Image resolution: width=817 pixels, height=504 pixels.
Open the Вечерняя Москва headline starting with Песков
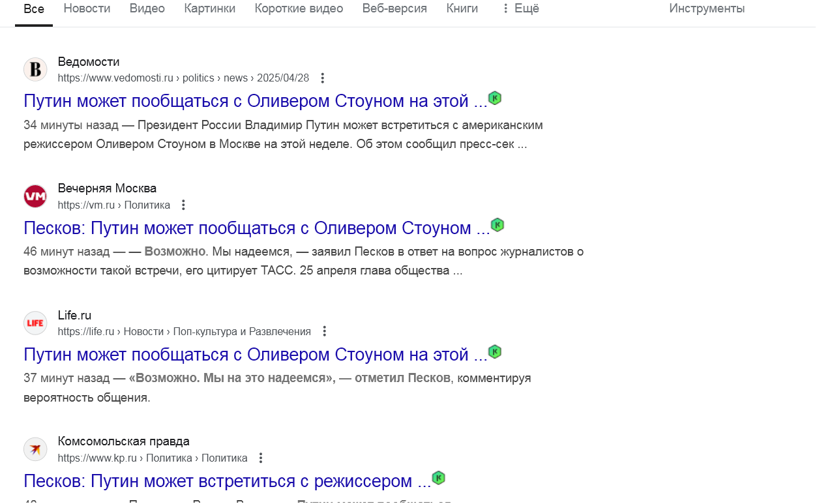point(257,228)
